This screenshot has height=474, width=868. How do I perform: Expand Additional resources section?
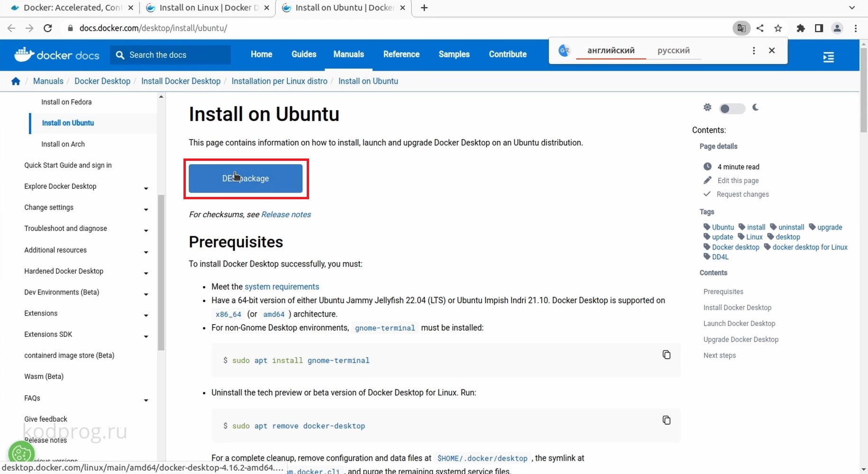coord(146,252)
